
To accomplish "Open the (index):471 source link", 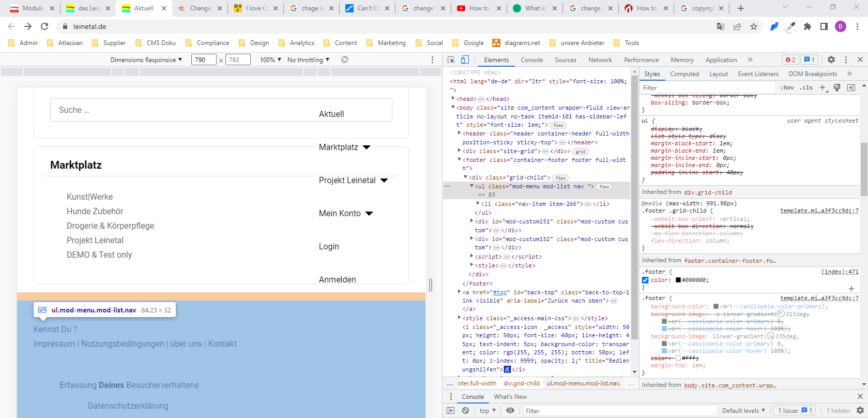I will coord(840,272).
